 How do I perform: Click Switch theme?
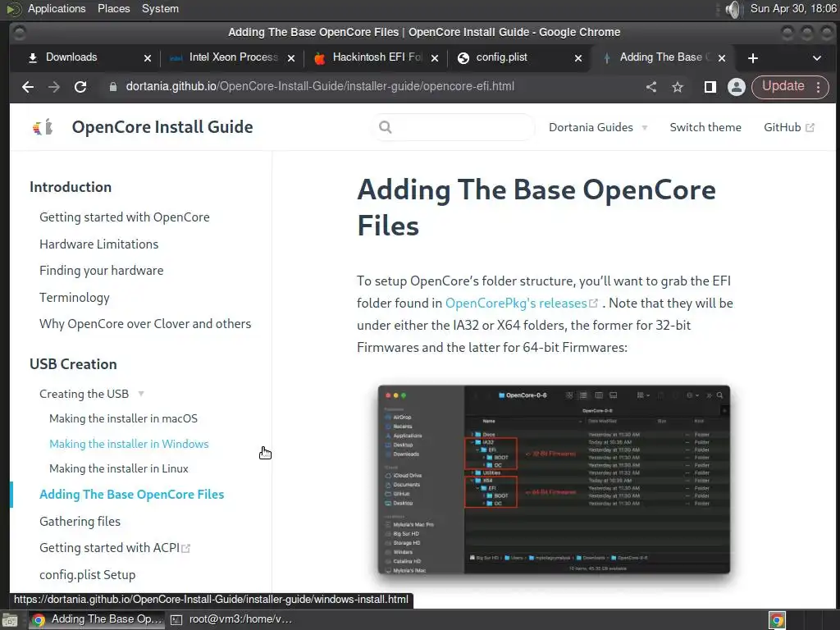point(705,127)
